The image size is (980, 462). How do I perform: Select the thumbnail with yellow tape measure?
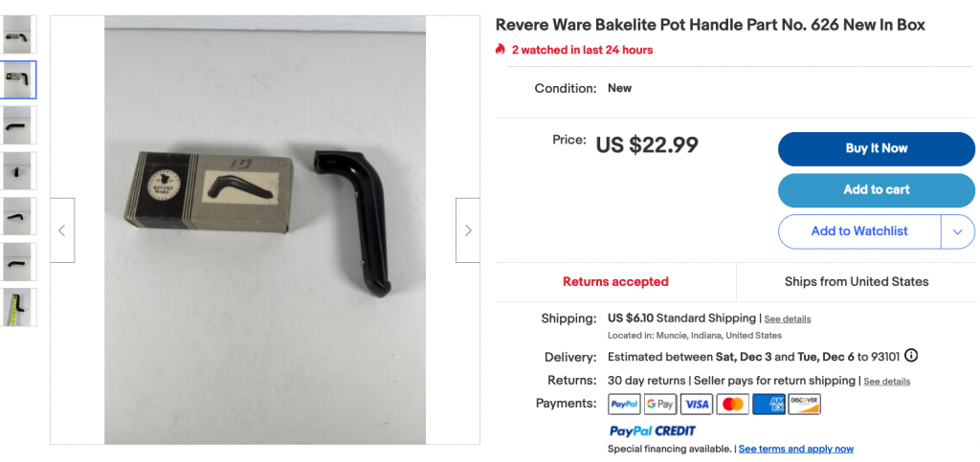pos(18,307)
